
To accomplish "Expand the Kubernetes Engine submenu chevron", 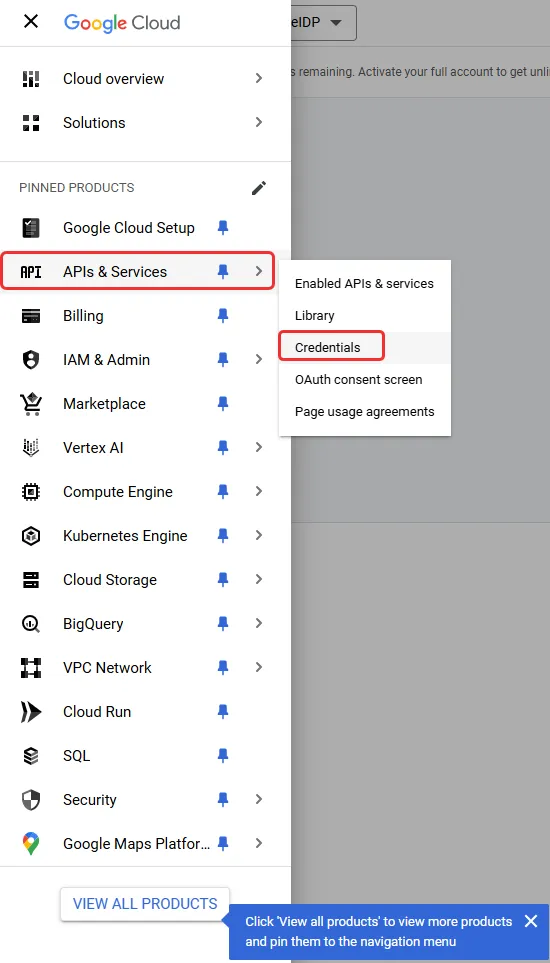I will click(259, 536).
